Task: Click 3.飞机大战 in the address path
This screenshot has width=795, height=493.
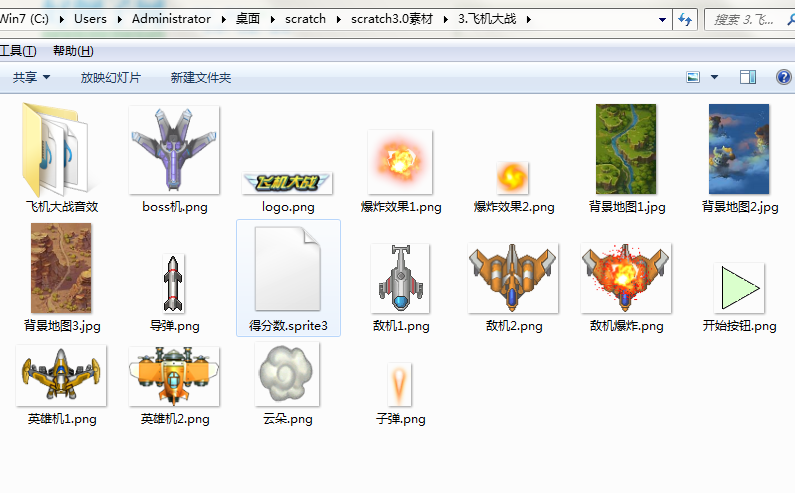Action: (487, 19)
